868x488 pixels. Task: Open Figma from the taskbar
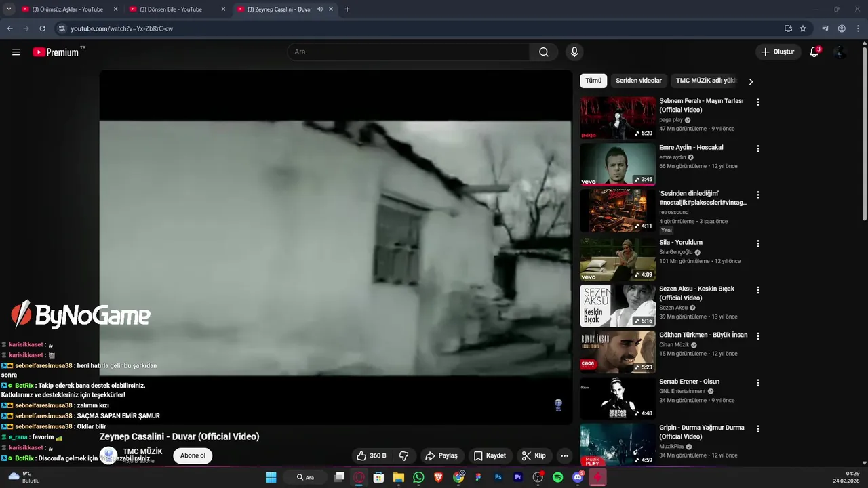tap(479, 477)
